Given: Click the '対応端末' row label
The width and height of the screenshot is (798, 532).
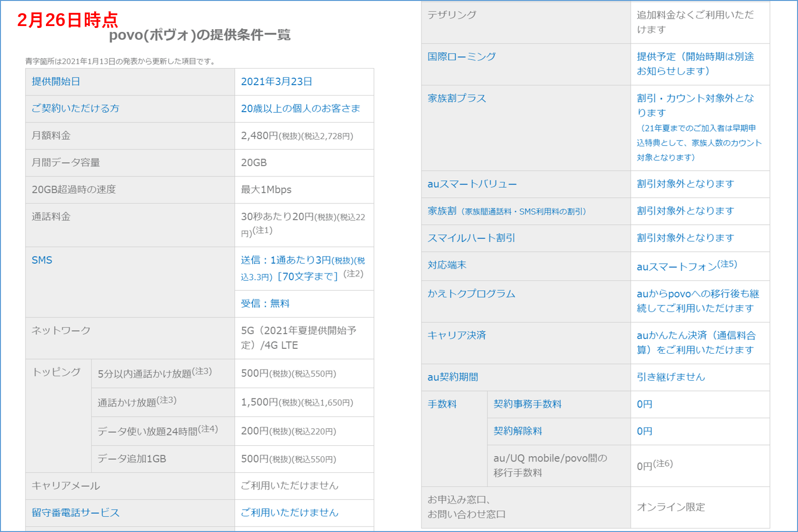Looking at the screenshot, I should pos(447,265).
